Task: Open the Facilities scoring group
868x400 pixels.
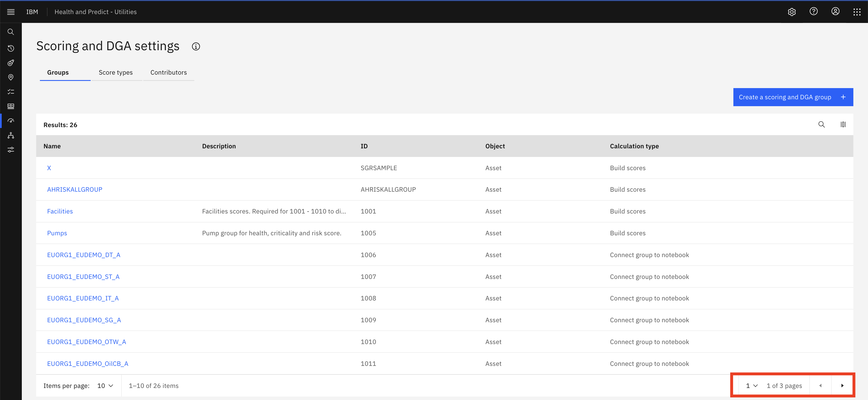Action: (60, 211)
